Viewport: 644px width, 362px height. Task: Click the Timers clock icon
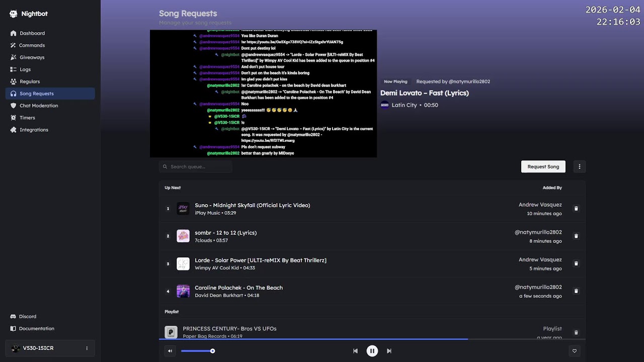[14, 118]
